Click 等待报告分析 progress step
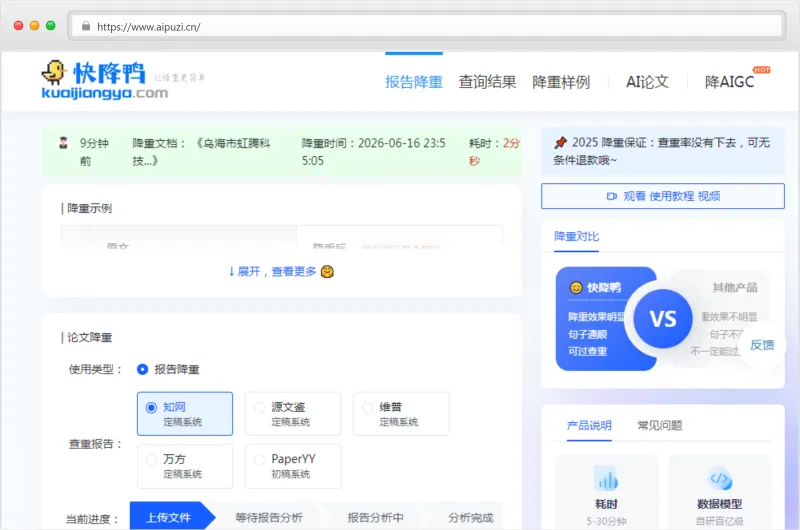 tap(269, 518)
